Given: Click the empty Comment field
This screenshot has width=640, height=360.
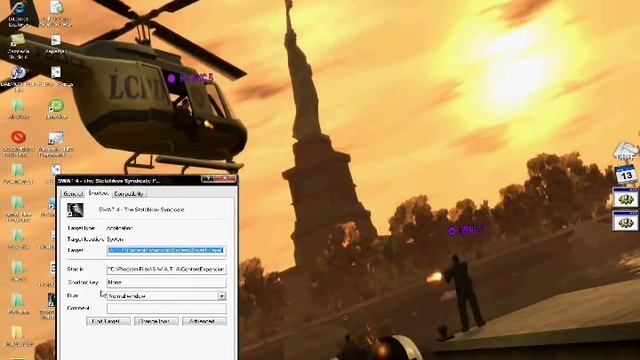Looking at the screenshot, I should coord(167,308).
